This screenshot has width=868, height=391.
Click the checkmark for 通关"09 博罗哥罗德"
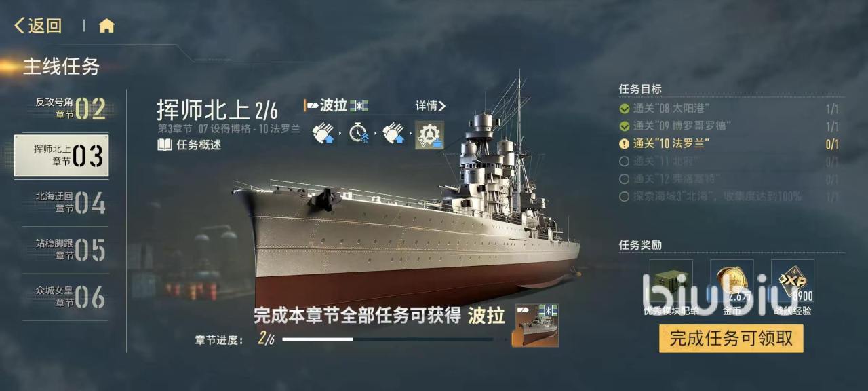pos(625,126)
